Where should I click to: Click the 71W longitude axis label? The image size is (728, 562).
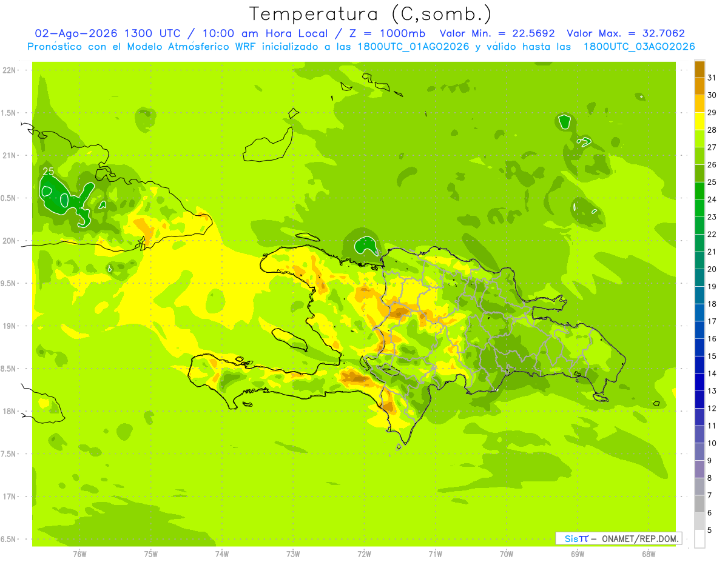click(x=435, y=554)
